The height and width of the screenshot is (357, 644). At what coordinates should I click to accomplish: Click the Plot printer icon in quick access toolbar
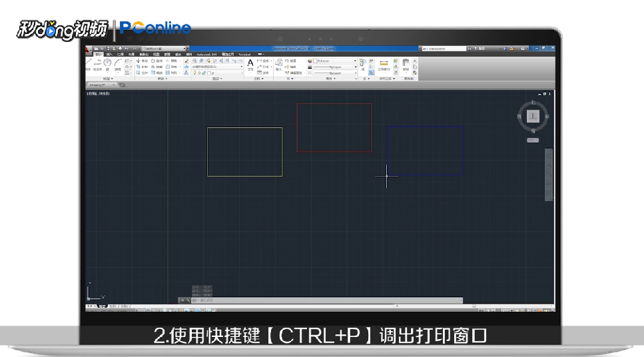[120, 49]
